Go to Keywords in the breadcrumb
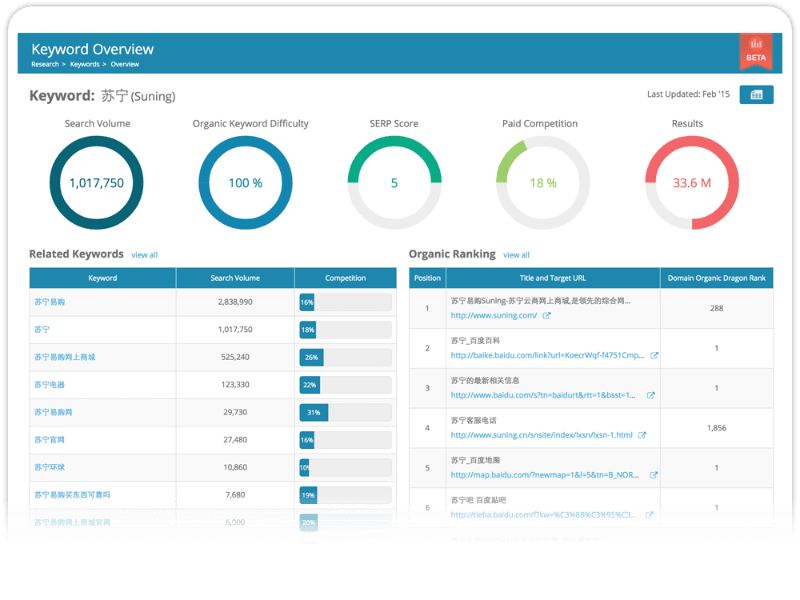 tap(85, 64)
